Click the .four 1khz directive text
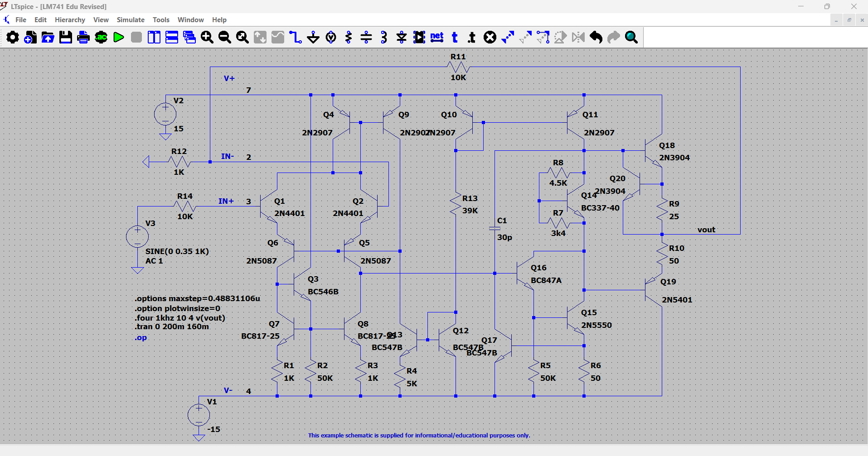 tap(180, 317)
